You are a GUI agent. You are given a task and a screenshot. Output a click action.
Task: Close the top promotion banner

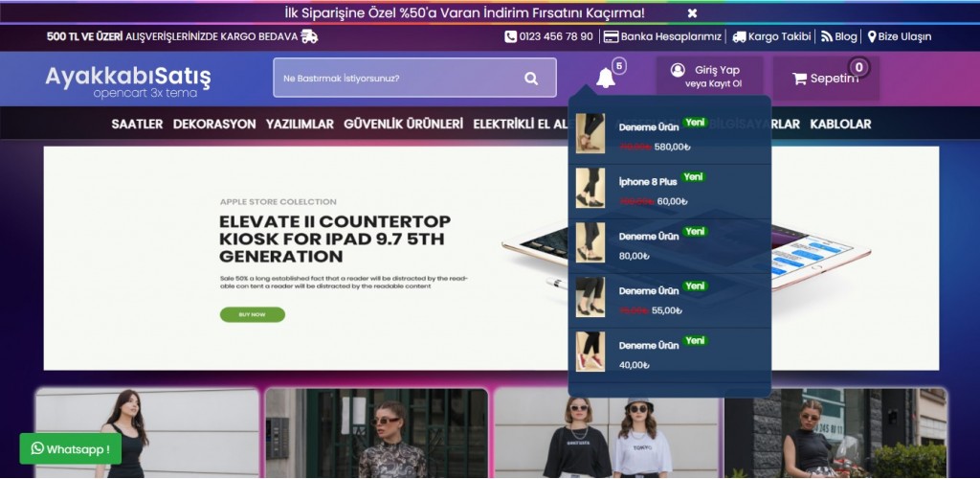click(x=692, y=13)
